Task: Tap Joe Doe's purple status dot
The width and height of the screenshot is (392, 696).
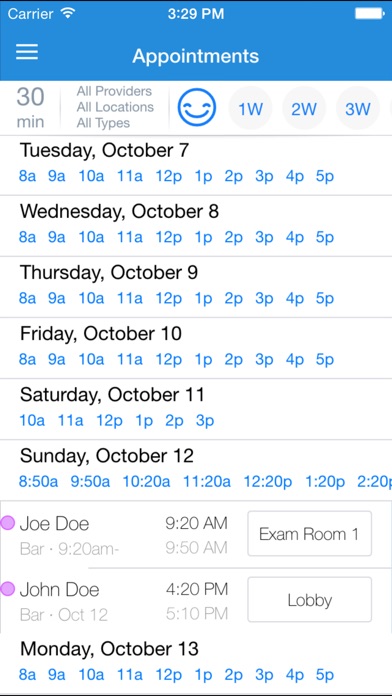Action: coord(8,522)
